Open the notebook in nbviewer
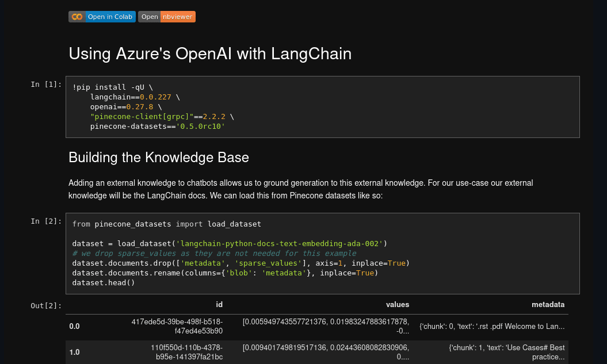The height and width of the screenshot is (364, 607). pos(166,17)
